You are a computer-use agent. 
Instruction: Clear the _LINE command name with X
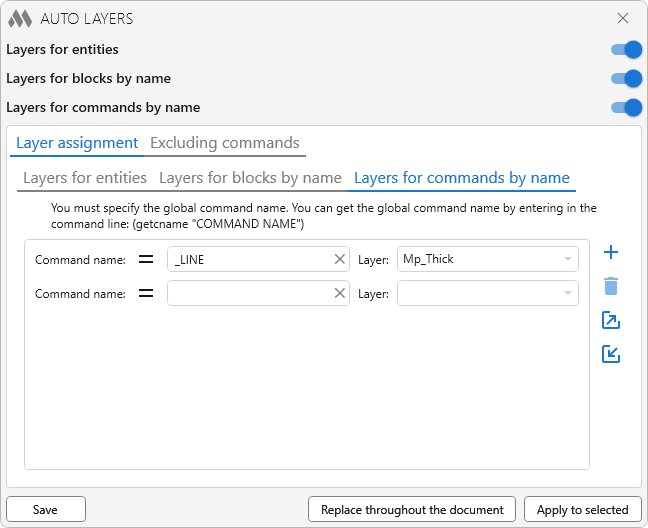pos(340,259)
